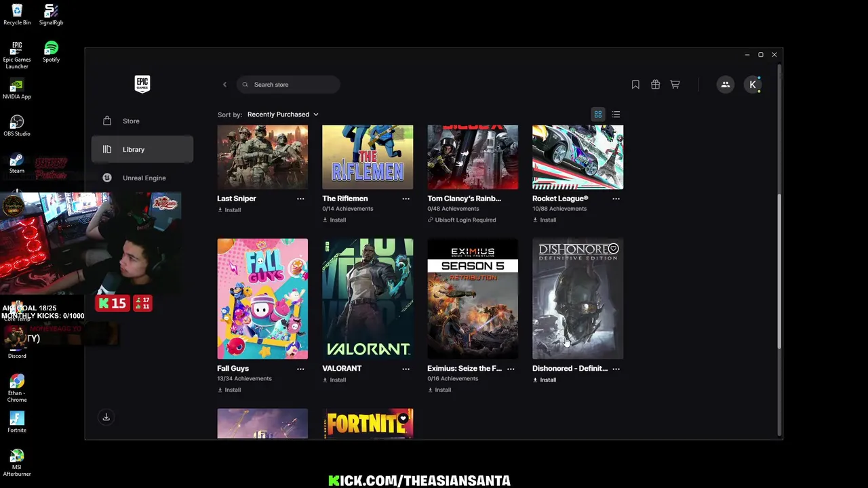
Task: Install The Riflemen
Action: pyautogui.click(x=334, y=220)
